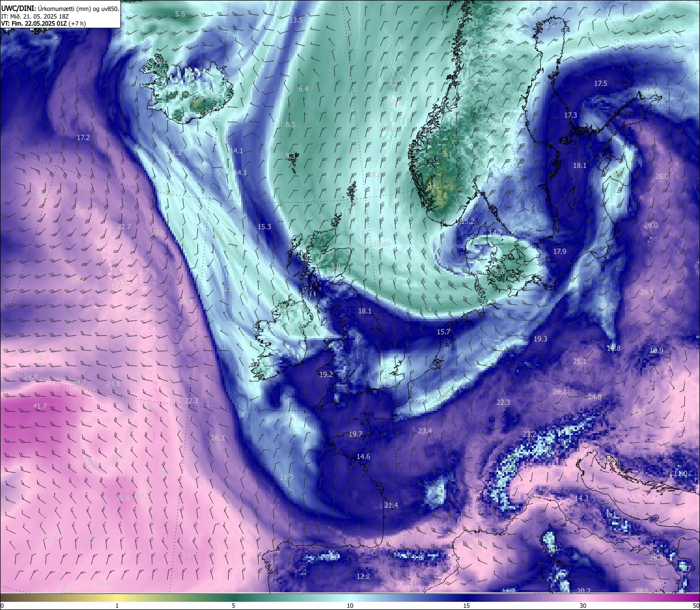Image resolution: width=700 pixels, height=610 pixels.
Task: Click the 10 tick on the colorbar
Action: (350, 606)
